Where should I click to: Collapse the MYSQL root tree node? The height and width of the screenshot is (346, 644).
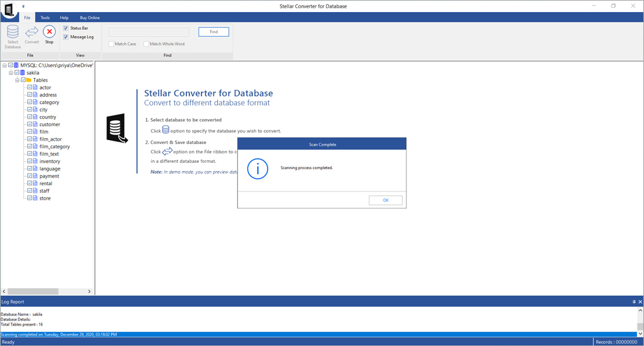coord(4,65)
